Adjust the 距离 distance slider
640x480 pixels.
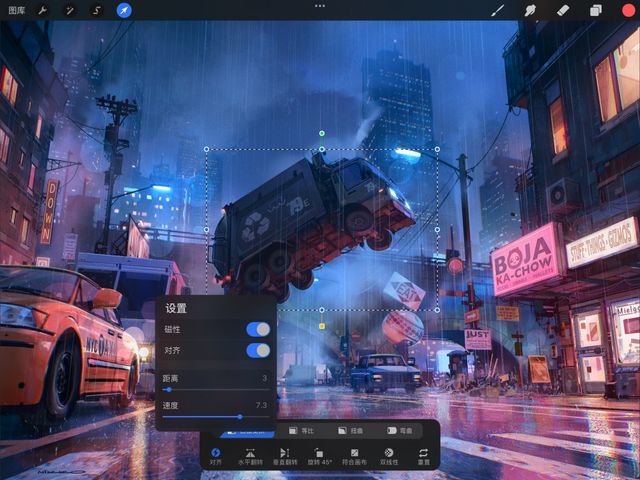click(x=216, y=390)
